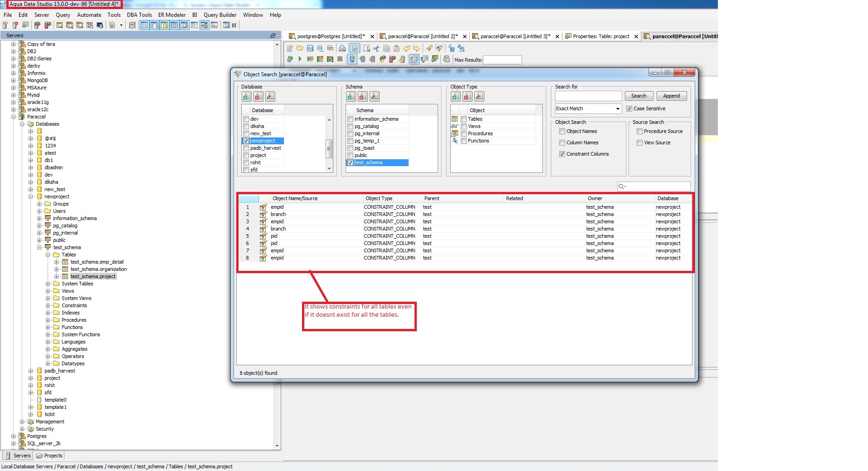Expand the Postgres server node
Screen dimensions: 868x471
14,437
